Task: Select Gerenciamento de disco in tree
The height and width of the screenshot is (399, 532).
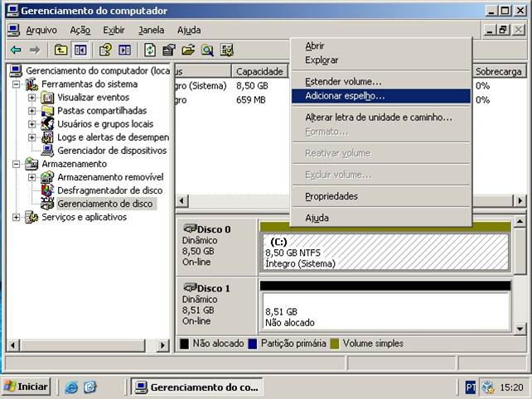Action: [x=105, y=204]
